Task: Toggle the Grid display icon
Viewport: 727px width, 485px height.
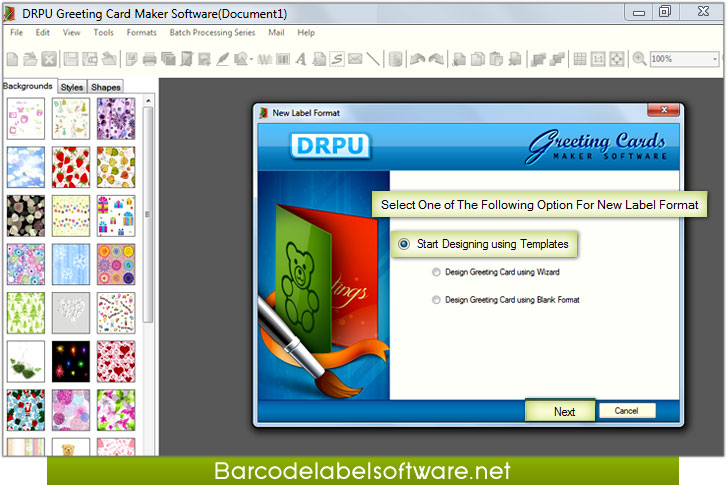Action: [580, 59]
